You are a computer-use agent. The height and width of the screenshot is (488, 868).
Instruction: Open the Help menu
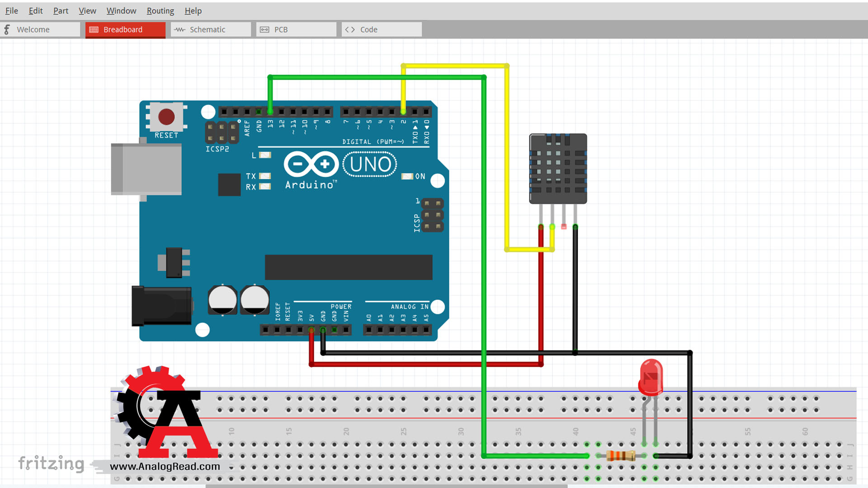tap(193, 10)
